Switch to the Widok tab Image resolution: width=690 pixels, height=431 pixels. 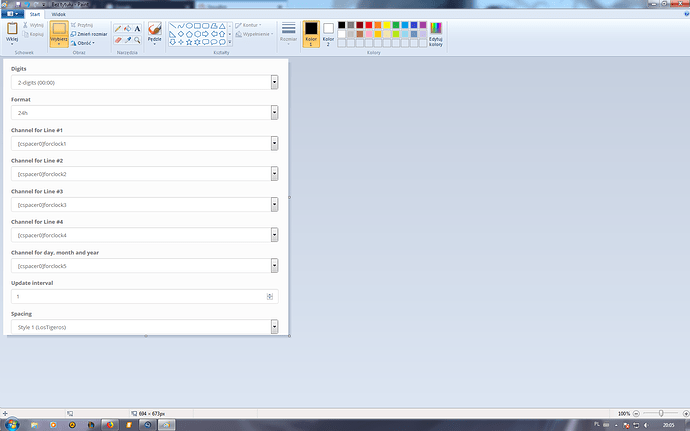pos(59,15)
